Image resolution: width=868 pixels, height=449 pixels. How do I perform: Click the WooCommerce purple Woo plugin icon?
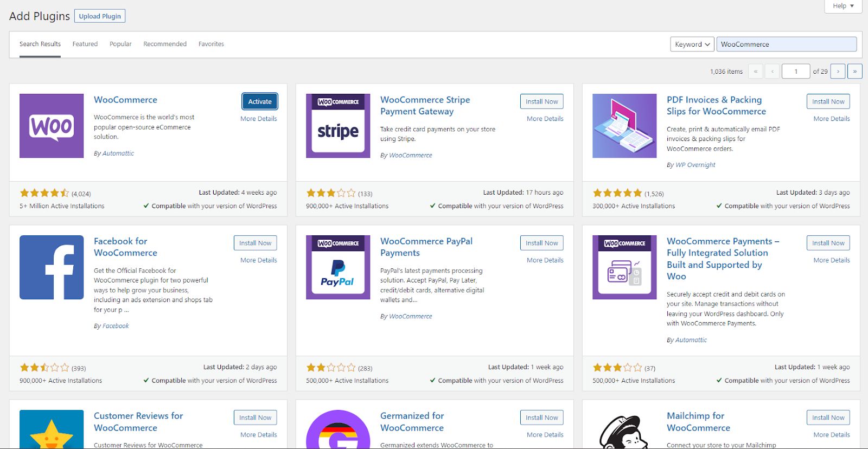point(52,126)
